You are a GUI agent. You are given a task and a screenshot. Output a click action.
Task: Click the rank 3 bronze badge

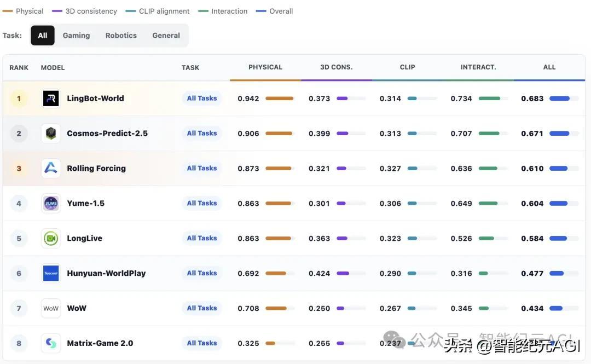point(19,168)
